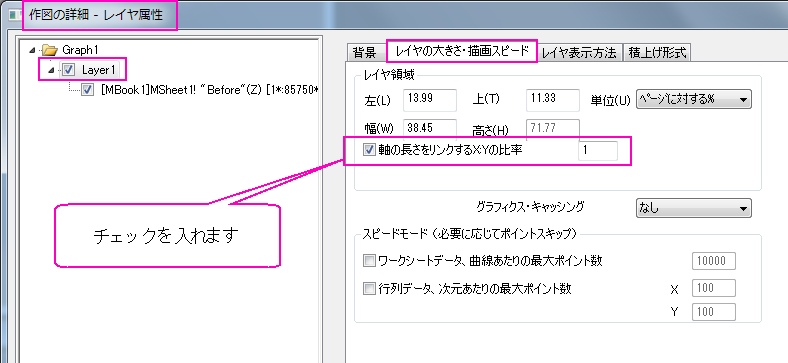
Task: Toggle the MBook1 MSheet1 plot checkbox
Action: point(88,90)
